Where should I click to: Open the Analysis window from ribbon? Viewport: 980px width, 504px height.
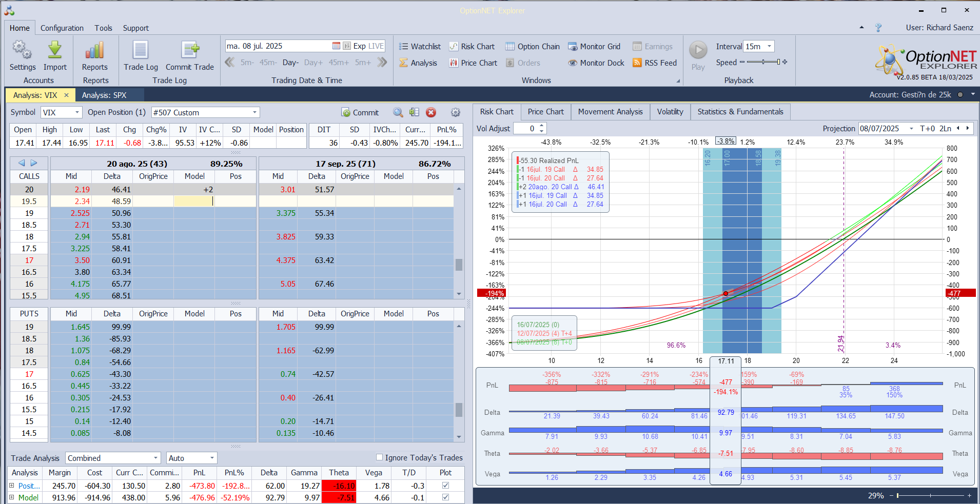click(x=418, y=63)
